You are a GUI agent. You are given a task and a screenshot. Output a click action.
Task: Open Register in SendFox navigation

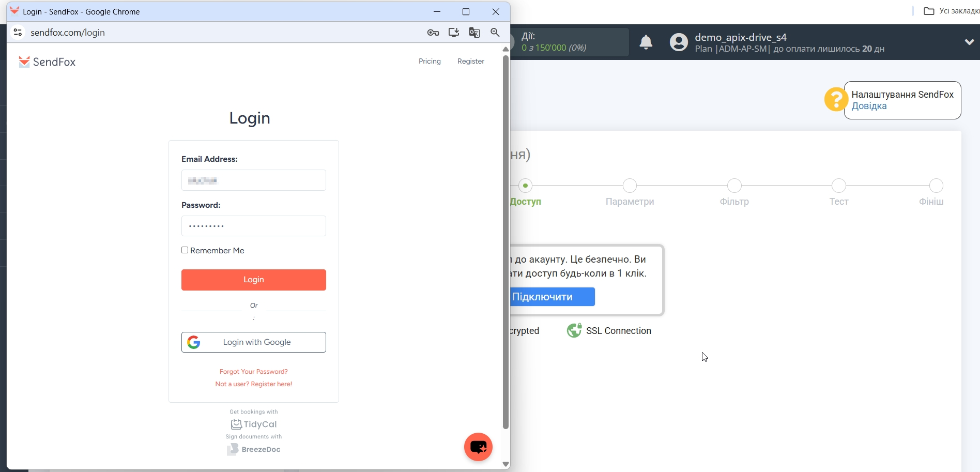pos(471,61)
